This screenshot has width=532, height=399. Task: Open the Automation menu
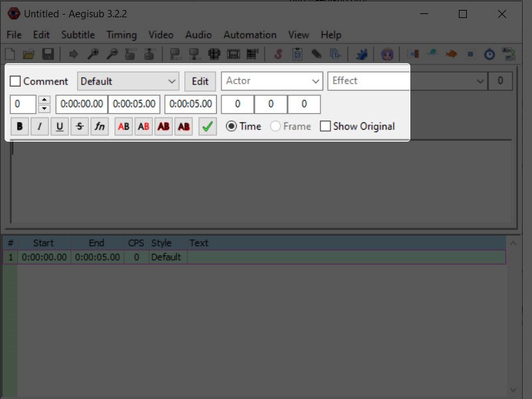pyautogui.click(x=250, y=35)
